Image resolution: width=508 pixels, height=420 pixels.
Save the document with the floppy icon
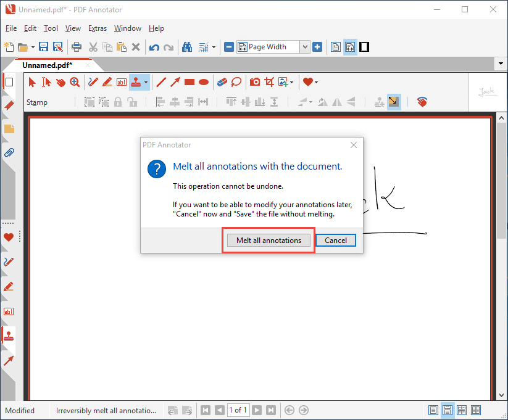click(x=43, y=47)
